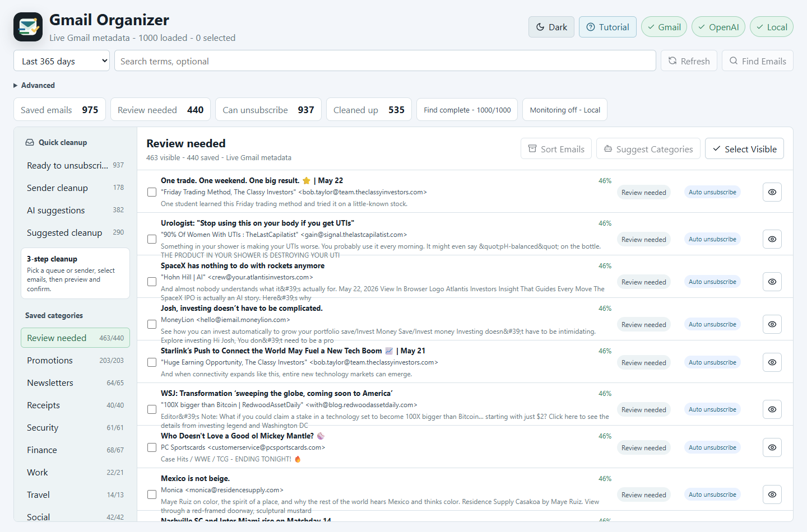The width and height of the screenshot is (807, 532).
Task: Click the OpenAI status pill
Action: (718, 27)
